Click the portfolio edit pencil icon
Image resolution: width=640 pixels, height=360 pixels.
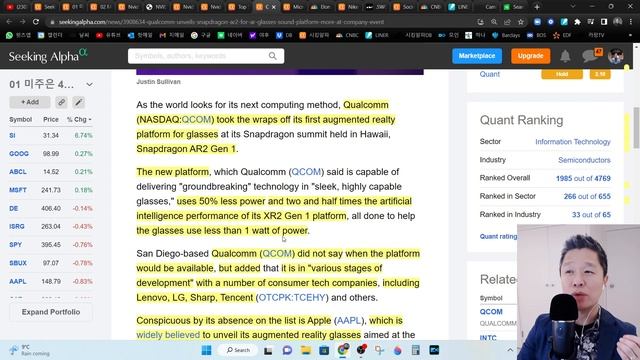coord(78,102)
